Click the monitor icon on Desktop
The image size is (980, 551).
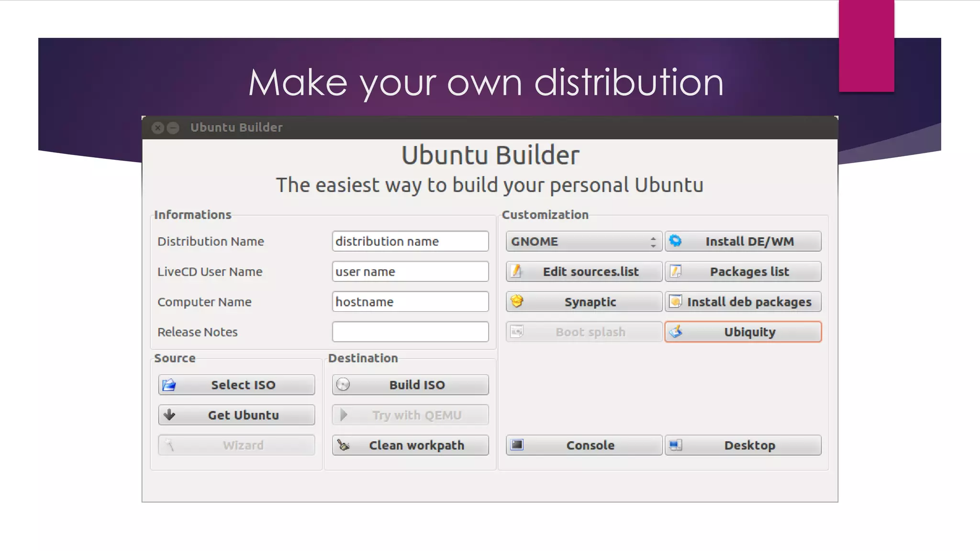point(675,445)
